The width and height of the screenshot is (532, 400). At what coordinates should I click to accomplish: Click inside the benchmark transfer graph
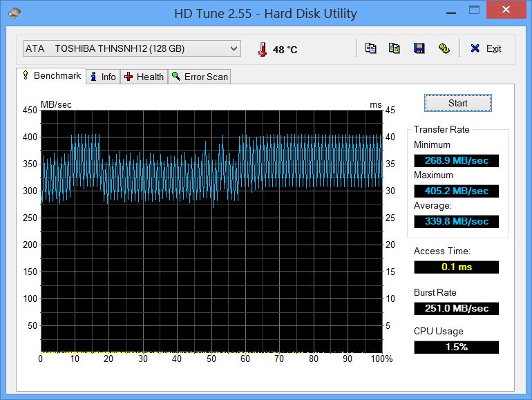coord(211,231)
